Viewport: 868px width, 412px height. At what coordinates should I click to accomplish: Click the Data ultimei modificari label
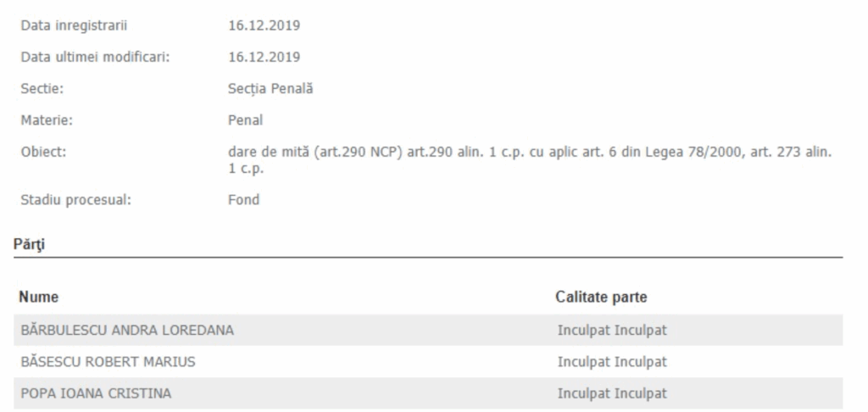[x=95, y=57]
